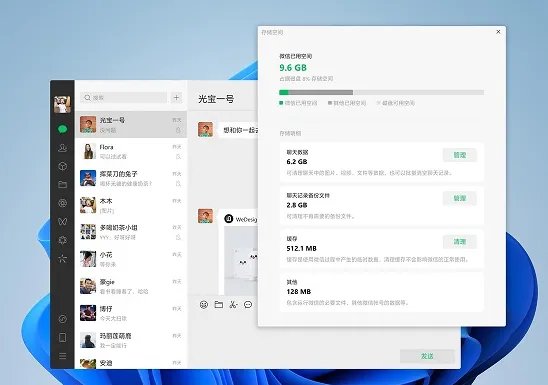Open the chat history bubble icon in toolbar
548x385 pixels.
click(248, 305)
